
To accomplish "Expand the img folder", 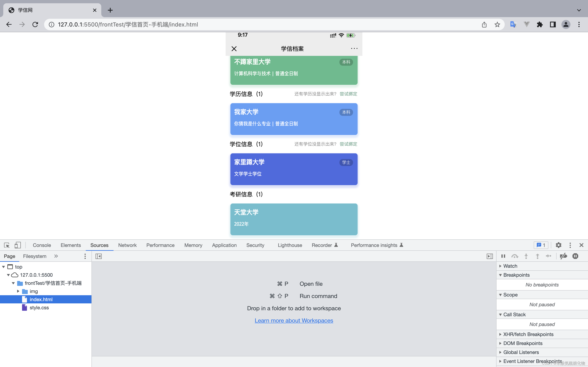I will click(18, 291).
